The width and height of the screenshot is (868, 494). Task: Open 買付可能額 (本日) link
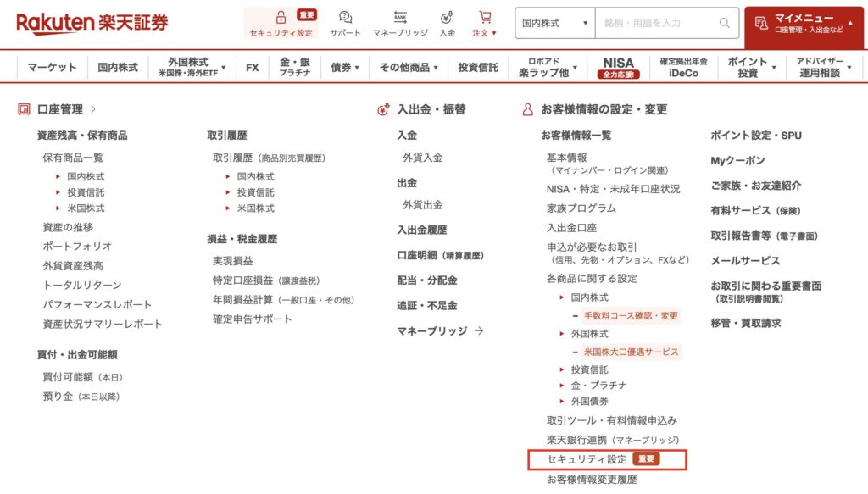[82, 377]
